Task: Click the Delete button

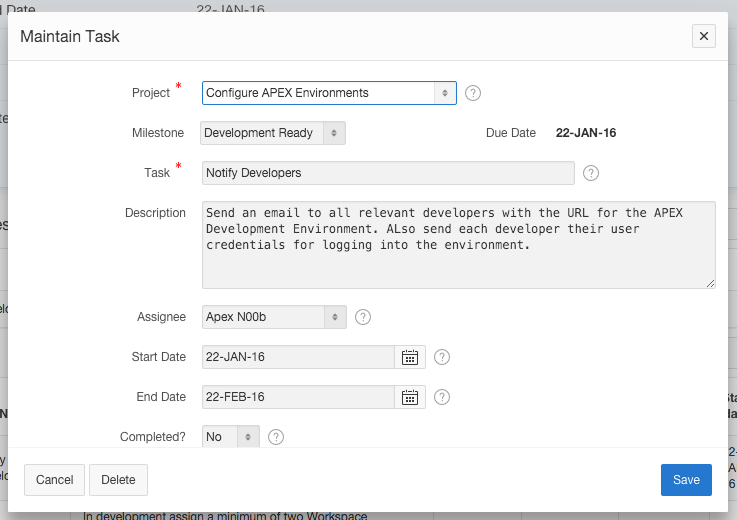Action: tap(118, 480)
